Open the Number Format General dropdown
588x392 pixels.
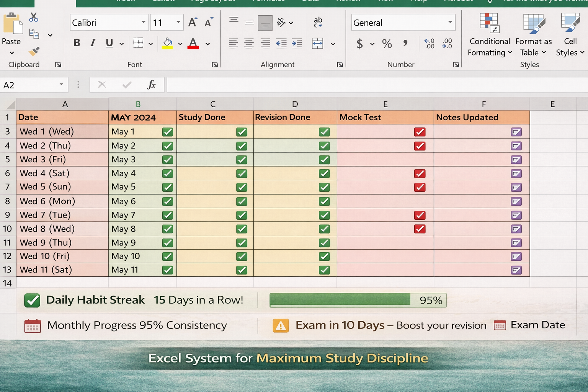click(450, 22)
